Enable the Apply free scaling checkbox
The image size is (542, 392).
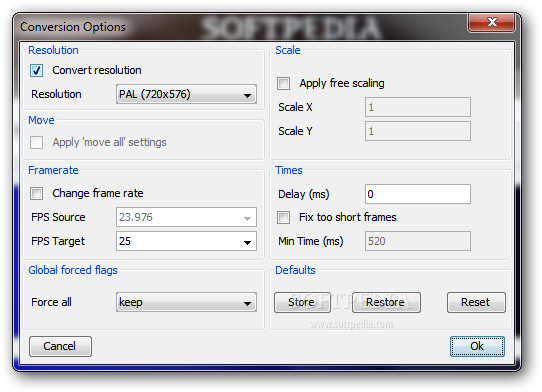click(283, 83)
